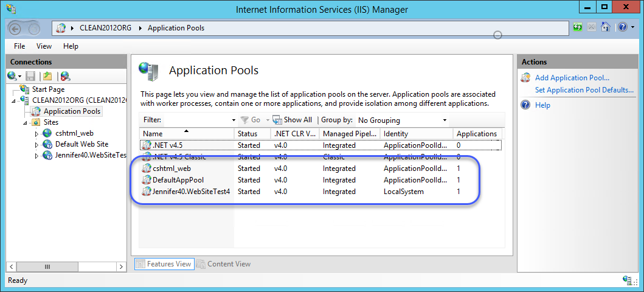Click the Up folder icon in Connections
The image size is (644, 292).
[x=47, y=76]
